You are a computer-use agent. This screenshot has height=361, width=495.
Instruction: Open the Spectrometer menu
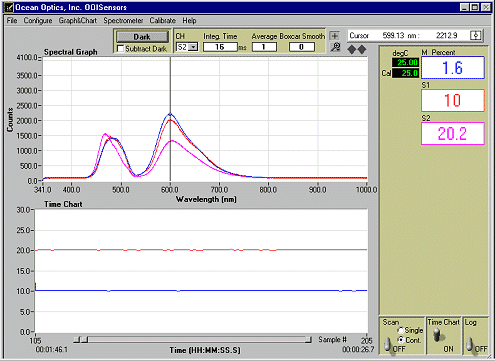coord(123,21)
